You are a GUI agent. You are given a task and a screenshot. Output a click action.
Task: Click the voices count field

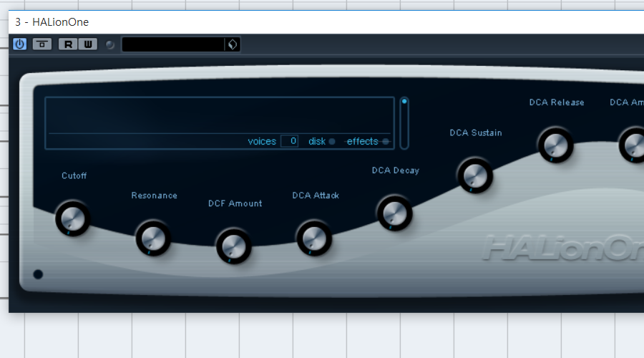pos(289,141)
